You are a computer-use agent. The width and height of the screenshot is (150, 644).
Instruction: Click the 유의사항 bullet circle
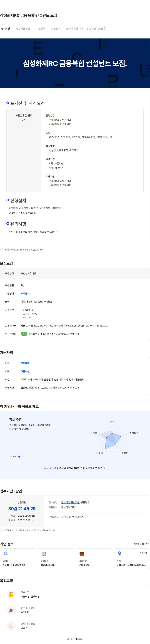[x=8, y=223]
